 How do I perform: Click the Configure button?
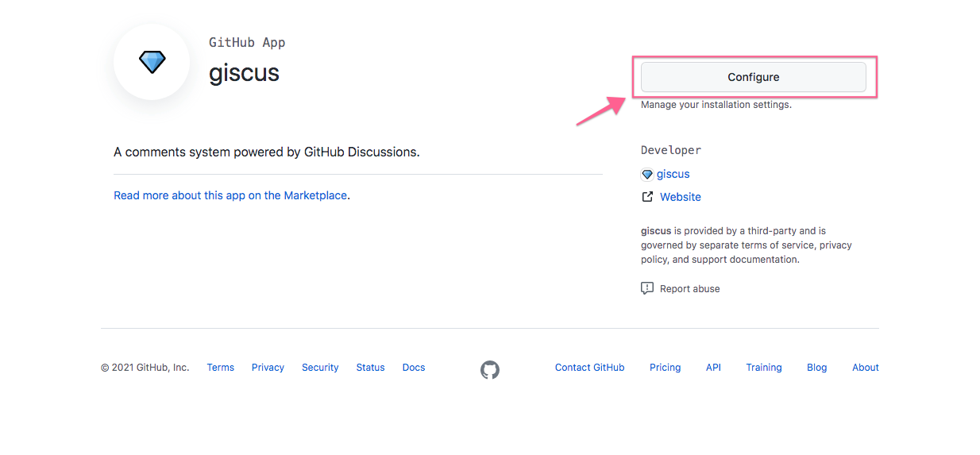click(x=753, y=77)
